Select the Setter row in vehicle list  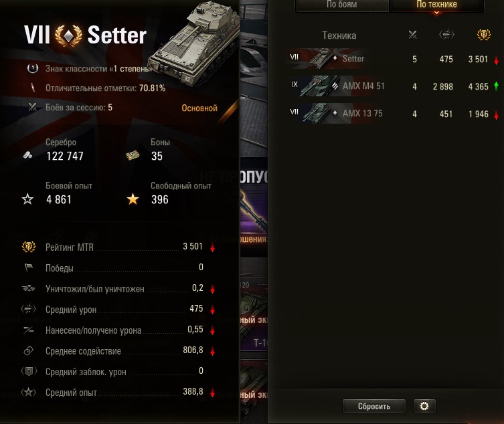pyautogui.click(x=394, y=59)
